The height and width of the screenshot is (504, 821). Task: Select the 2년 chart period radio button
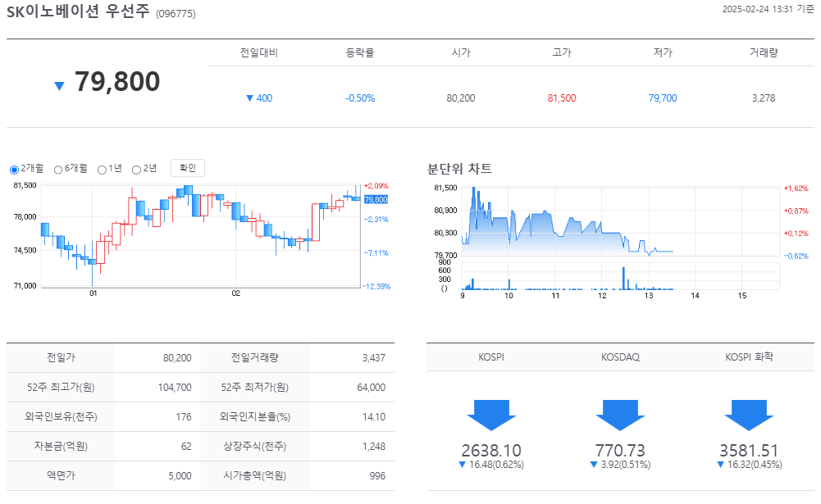[x=136, y=170]
